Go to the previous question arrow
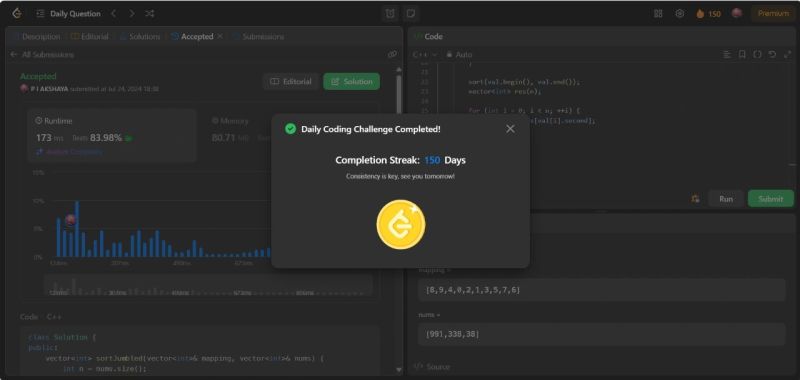This screenshot has height=380, width=800. [113, 14]
